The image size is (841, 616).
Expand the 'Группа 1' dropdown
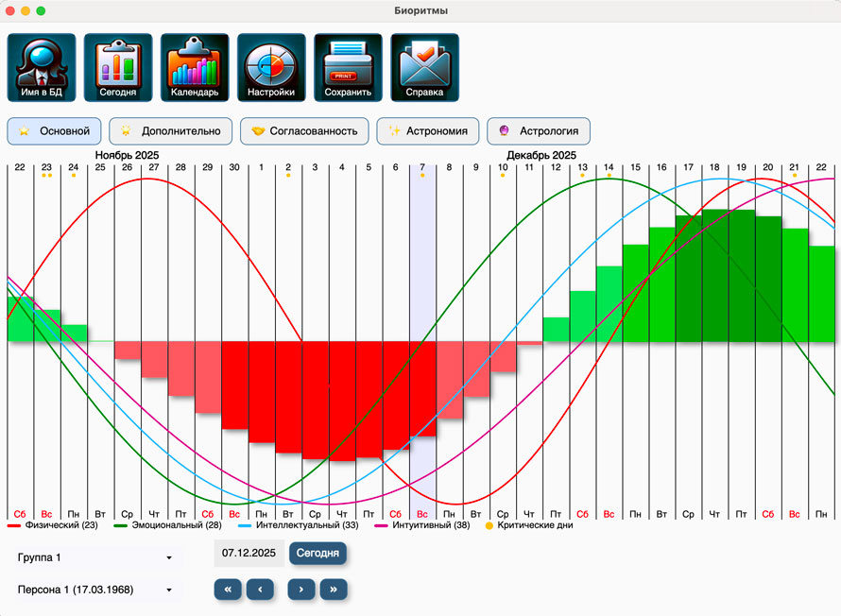(94, 557)
